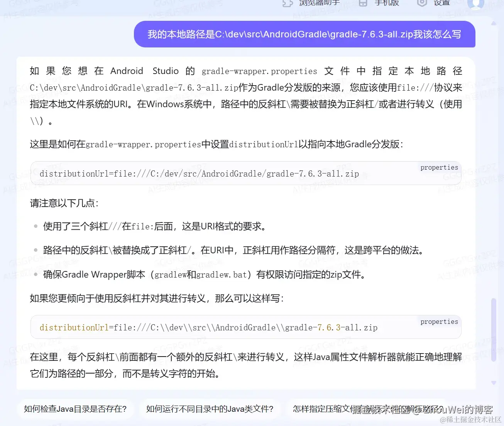Click the first code block area

246,173
